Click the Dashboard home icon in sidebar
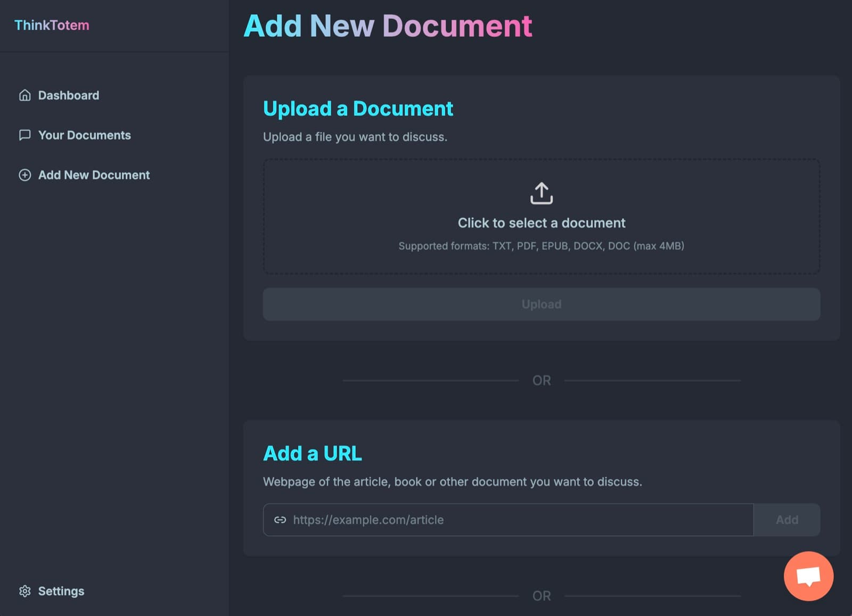Screen dimensions: 852x616 [24, 95]
